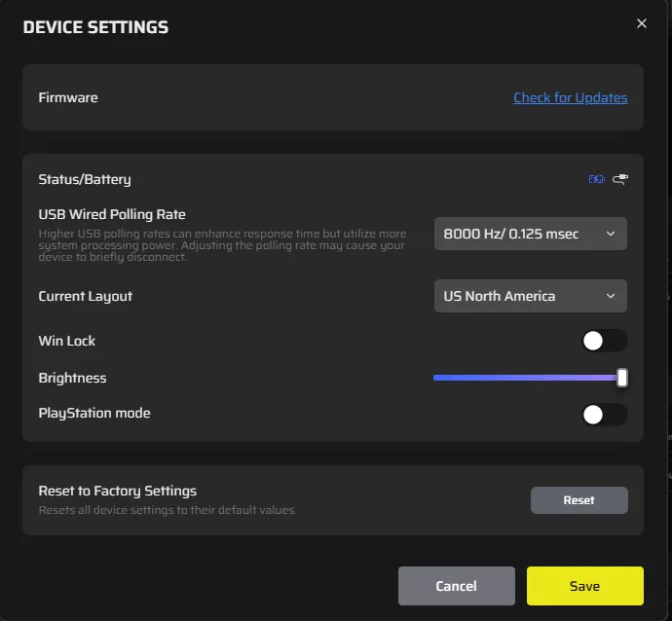This screenshot has height=621, width=672.
Task: Click the Reset to Factory Settings heading
Action: pos(118,491)
